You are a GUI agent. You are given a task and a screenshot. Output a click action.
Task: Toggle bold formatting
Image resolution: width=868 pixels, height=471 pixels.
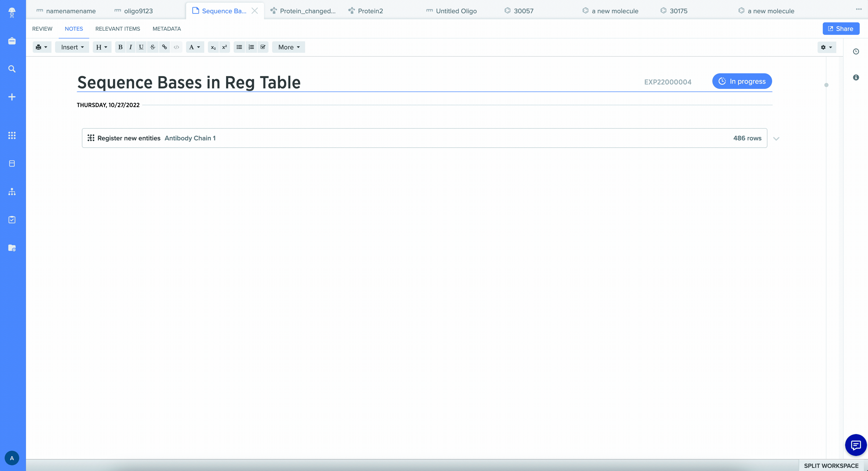click(x=120, y=47)
